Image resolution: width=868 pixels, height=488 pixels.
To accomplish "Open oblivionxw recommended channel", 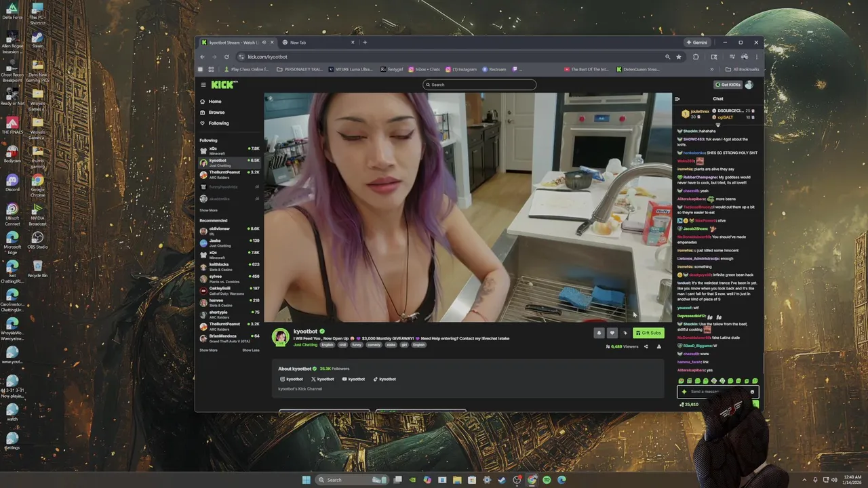I will click(x=230, y=230).
